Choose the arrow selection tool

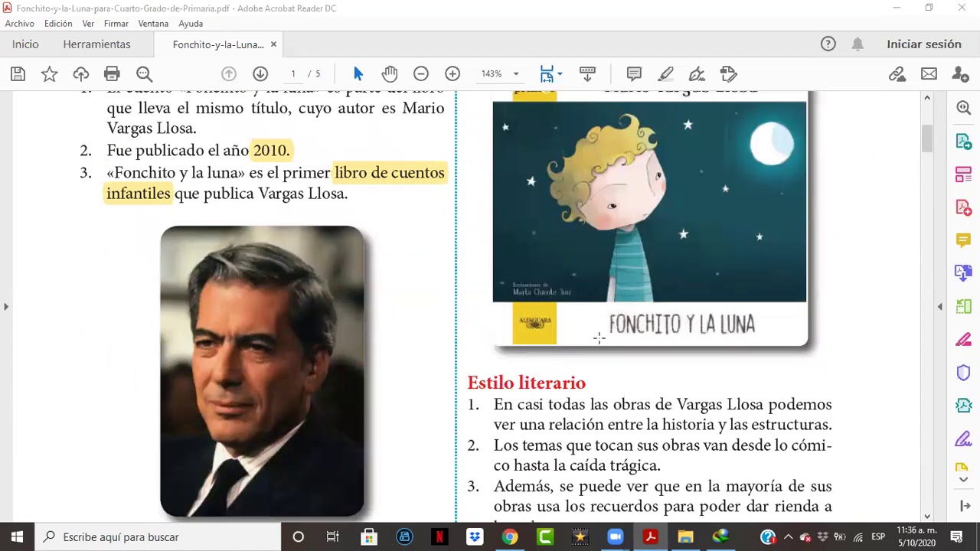coord(358,74)
